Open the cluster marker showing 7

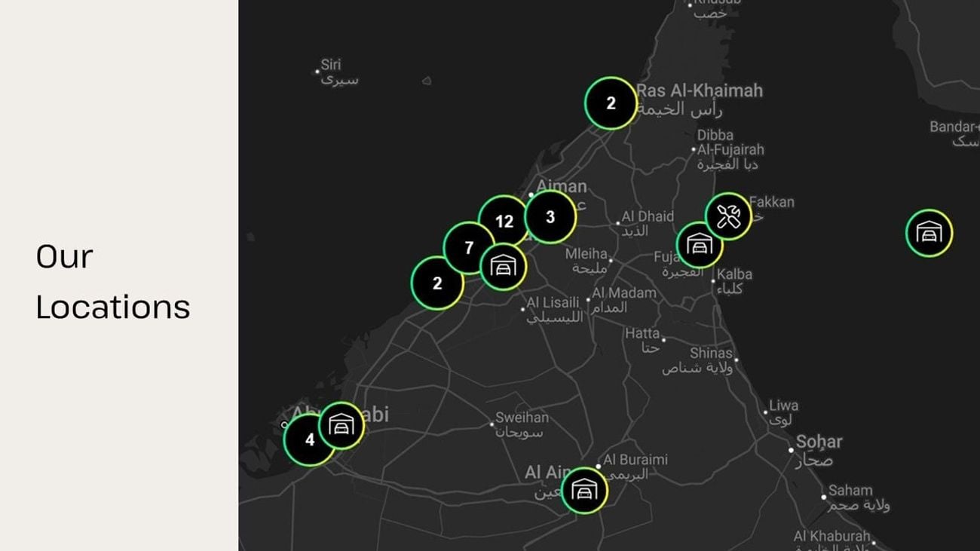[x=469, y=247]
